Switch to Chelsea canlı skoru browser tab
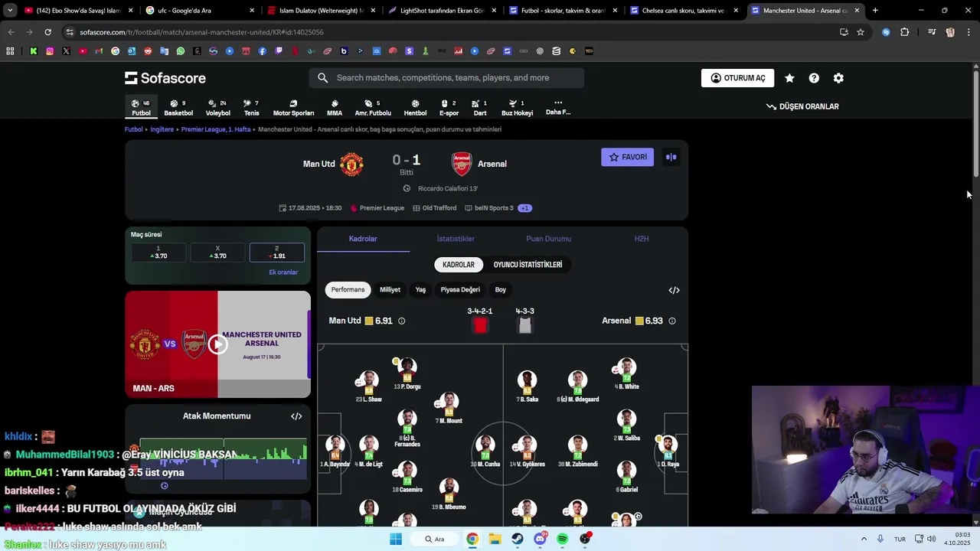Viewport: 980px width, 551px height. click(x=684, y=11)
